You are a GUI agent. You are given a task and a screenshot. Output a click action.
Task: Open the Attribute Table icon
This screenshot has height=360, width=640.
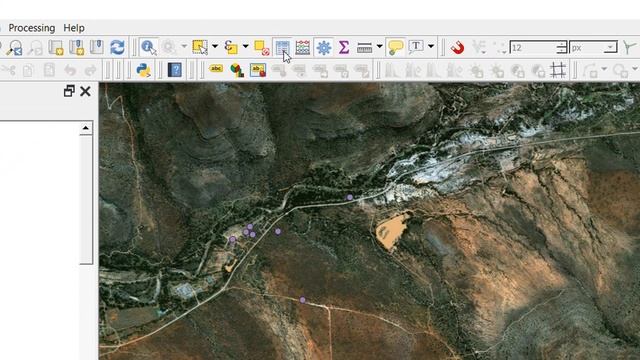pos(282,47)
